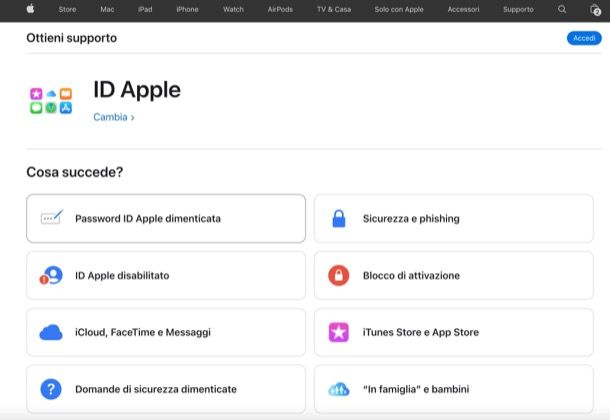Click the Cosa succede? heading

tap(75, 172)
